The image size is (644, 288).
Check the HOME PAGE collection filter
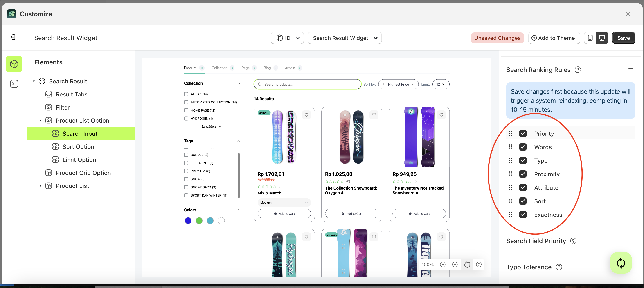186,110
